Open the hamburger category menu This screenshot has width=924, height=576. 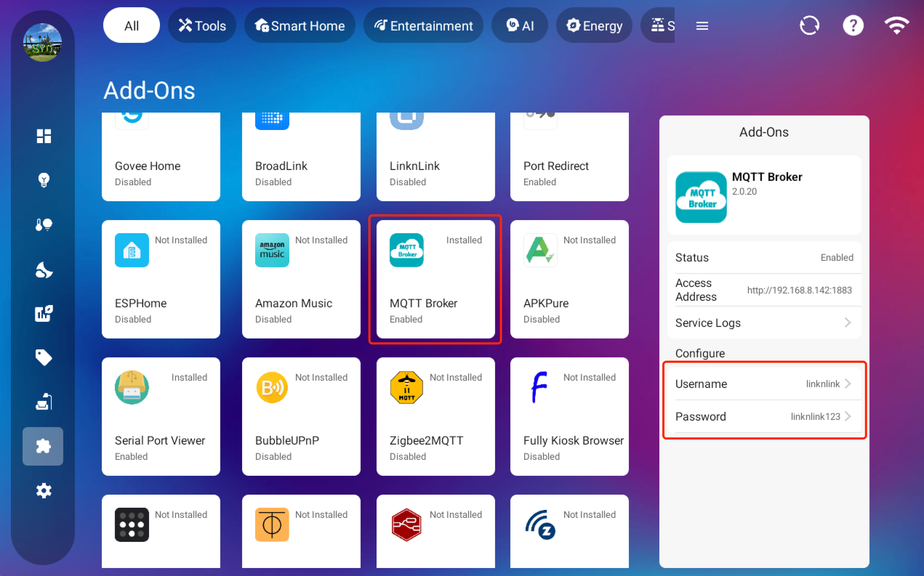[702, 26]
